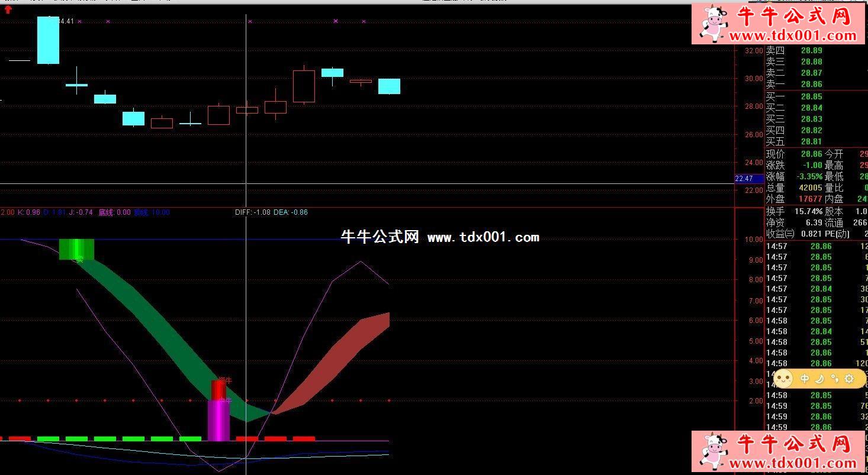Select the 卖一 sell-one quote row
The image size is (868, 475).
793,85
